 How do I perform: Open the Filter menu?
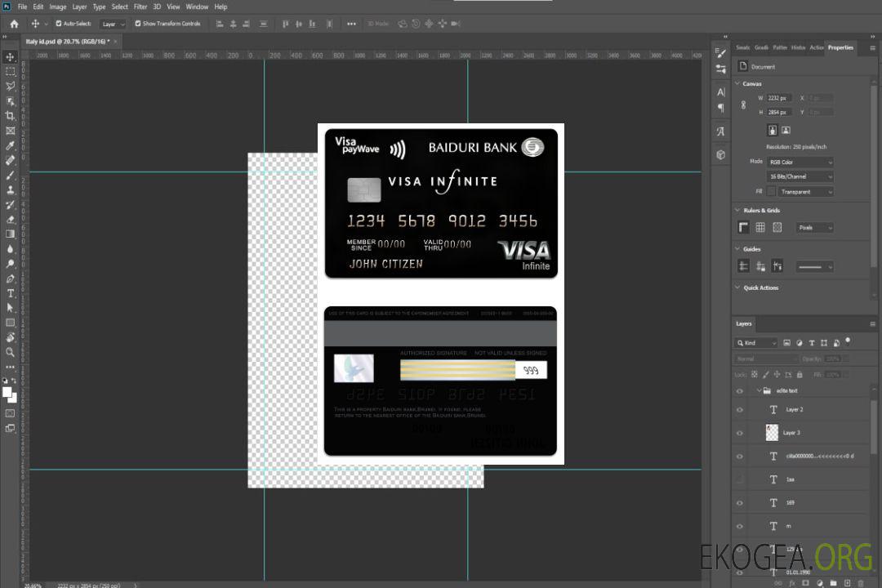pos(140,7)
